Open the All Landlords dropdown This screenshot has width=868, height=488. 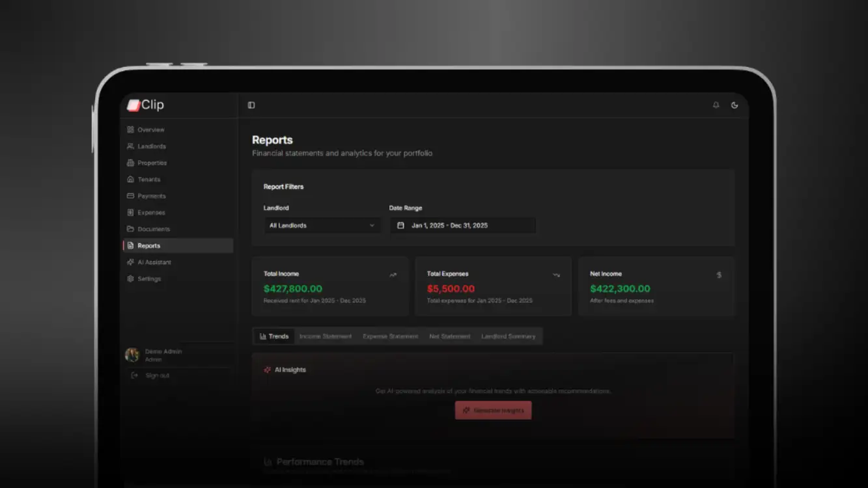322,225
